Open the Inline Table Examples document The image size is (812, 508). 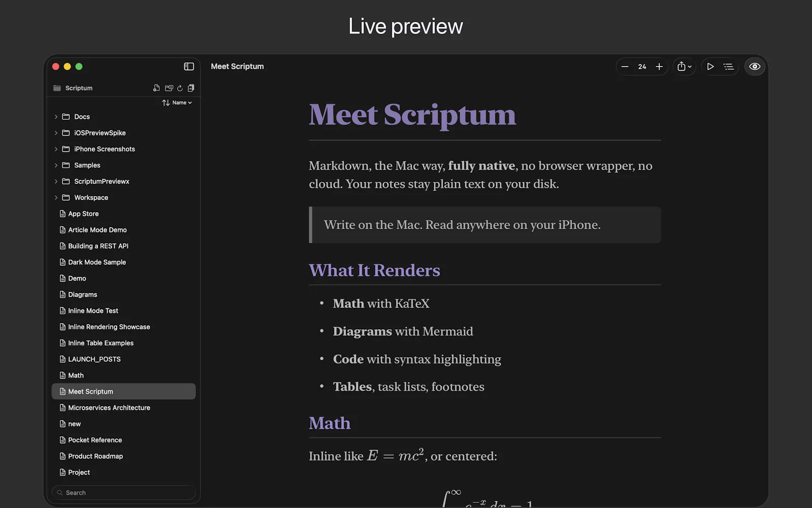point(123,343)
